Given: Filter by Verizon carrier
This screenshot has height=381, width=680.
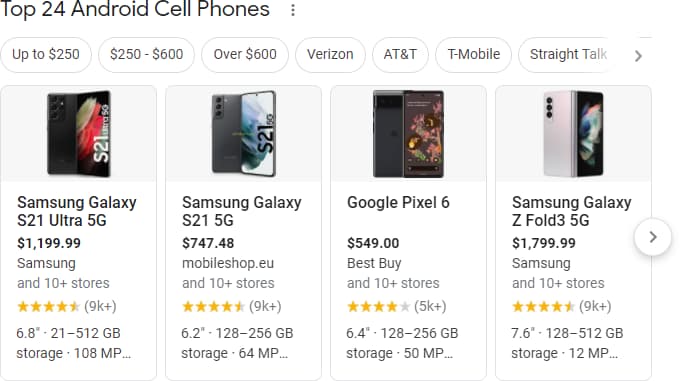Looking at the screenshot, I should pos(330,55).
